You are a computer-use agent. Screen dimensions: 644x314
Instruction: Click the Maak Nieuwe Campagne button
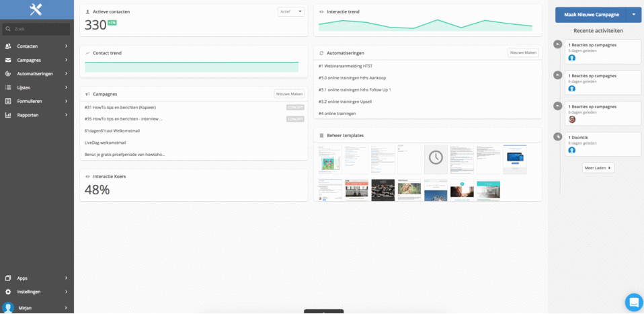point(591,14)
